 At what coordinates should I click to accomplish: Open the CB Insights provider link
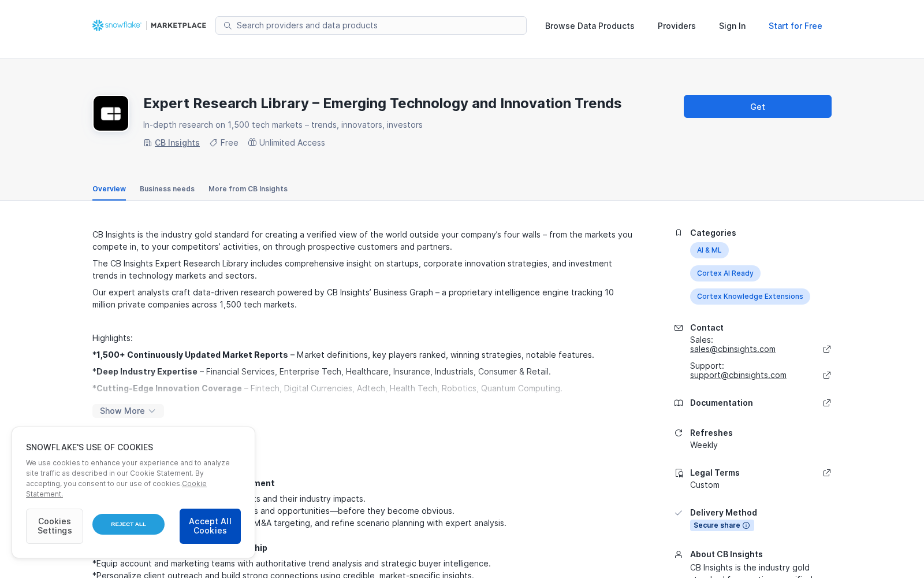click(177, 143)
